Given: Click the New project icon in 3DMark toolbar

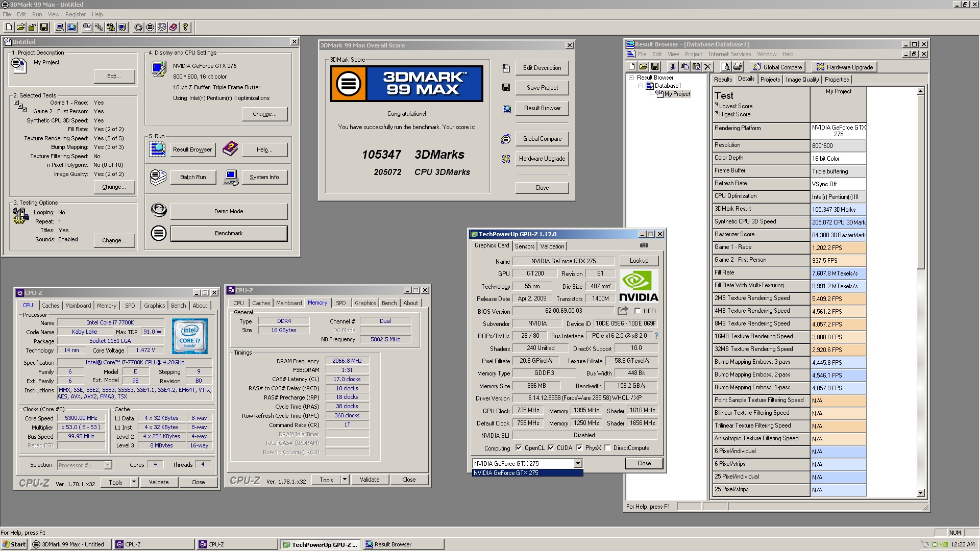Looking at the screenshot, I should pos(9,27).
